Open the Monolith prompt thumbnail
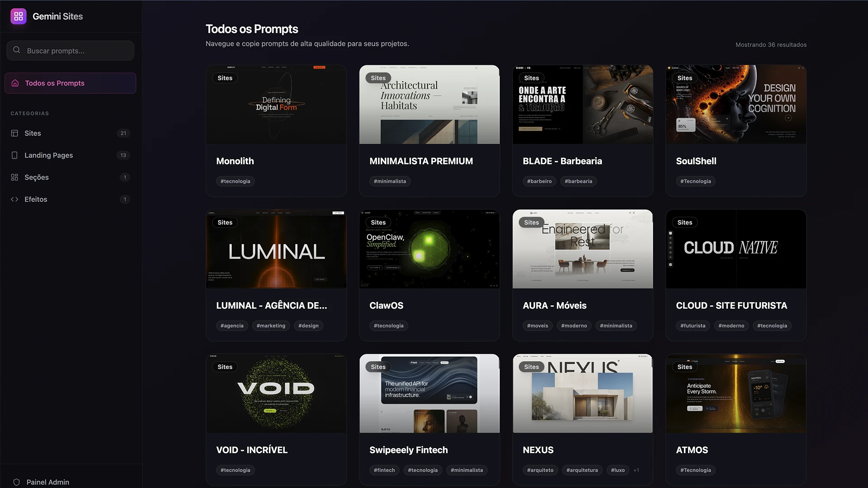Image resolution: width=868 pixels, height=488 pixels. tap(276, 104)
